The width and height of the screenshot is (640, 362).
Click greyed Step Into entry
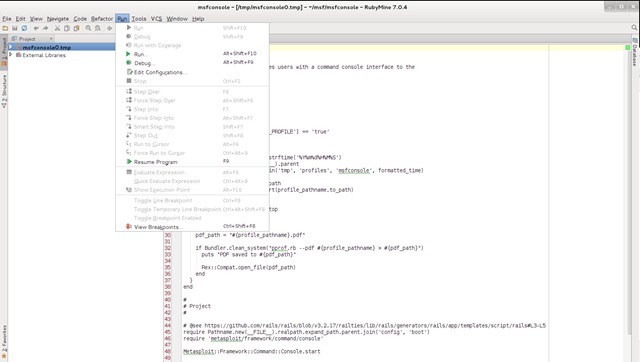pos(192,109)
